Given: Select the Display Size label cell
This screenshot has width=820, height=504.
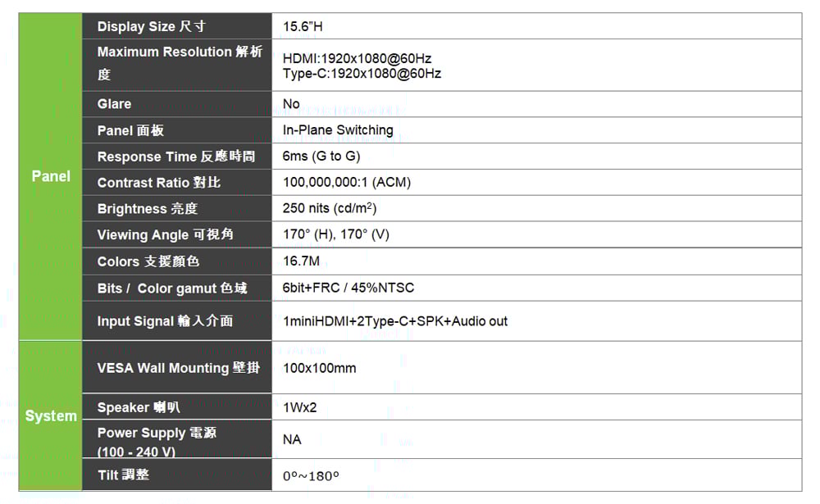Looking at the screenshot, I should (x=177, y=27).
